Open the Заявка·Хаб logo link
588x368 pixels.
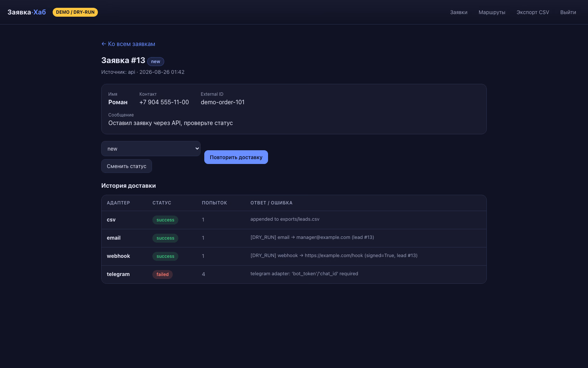pos(27,12)
